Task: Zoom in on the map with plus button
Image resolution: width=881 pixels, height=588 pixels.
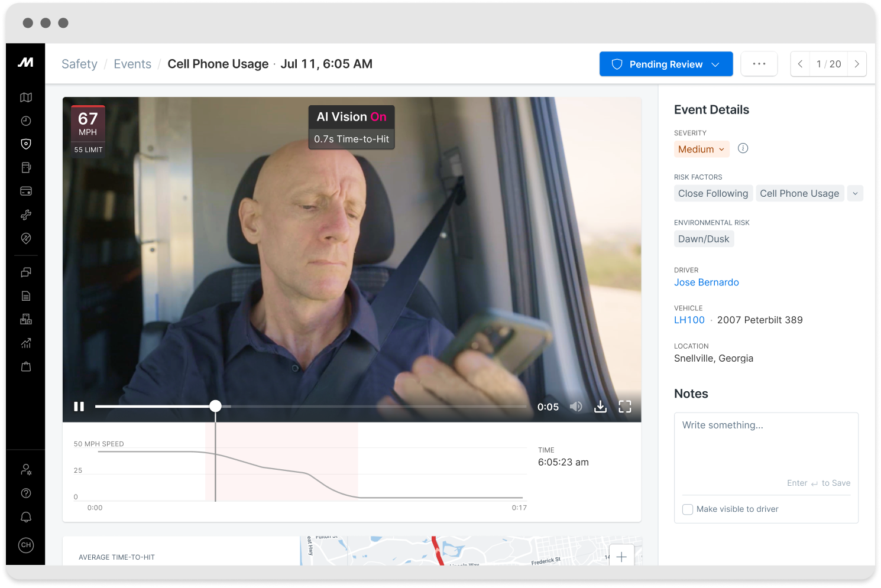Action: (621, 556)
